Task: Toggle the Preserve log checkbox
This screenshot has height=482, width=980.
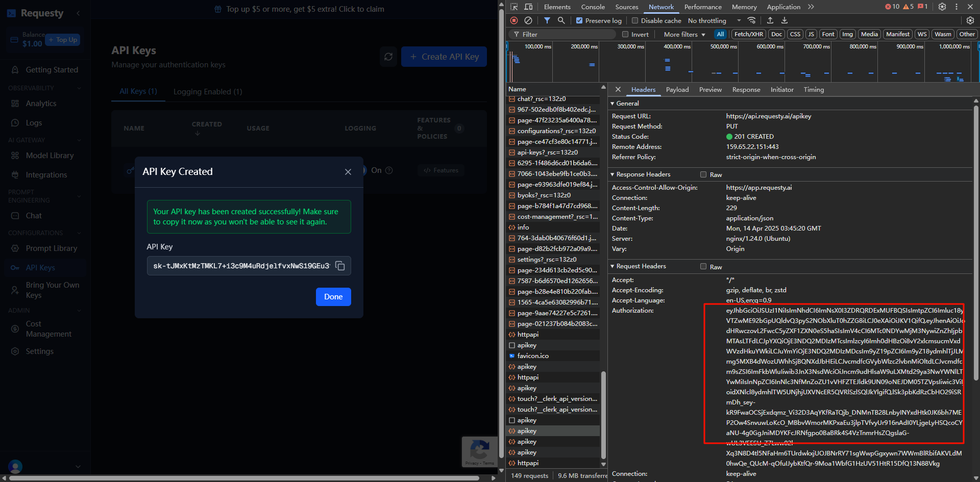Action: point(579,20)
